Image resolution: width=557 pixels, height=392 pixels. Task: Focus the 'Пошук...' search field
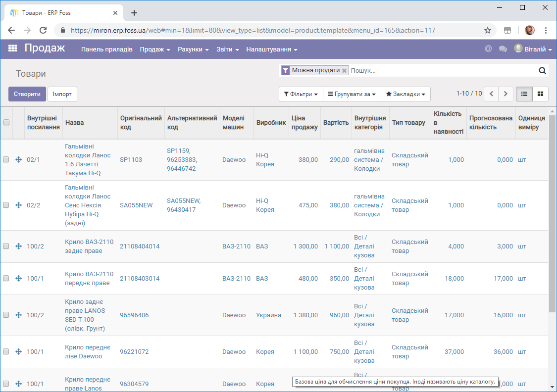(x=443, y=71)
